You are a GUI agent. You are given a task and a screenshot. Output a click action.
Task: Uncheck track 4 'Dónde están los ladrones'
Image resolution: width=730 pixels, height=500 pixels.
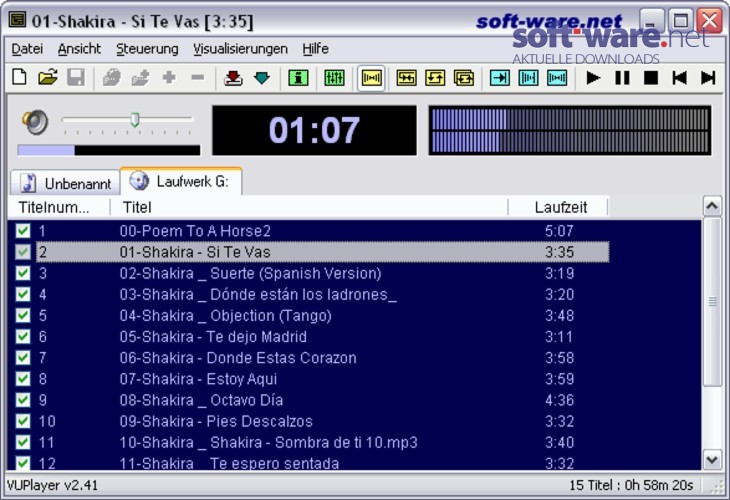pos(23,294)
